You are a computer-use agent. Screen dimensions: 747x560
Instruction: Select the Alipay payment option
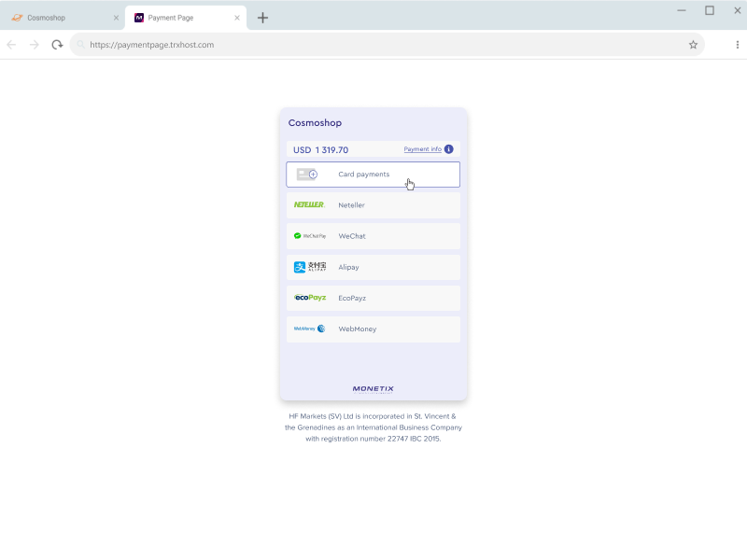[373, 267]
